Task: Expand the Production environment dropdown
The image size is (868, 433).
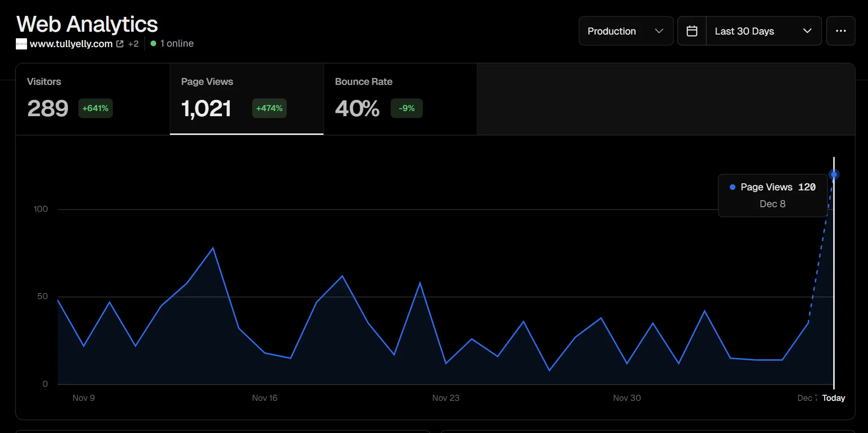Action: click(x=626, y=31)
